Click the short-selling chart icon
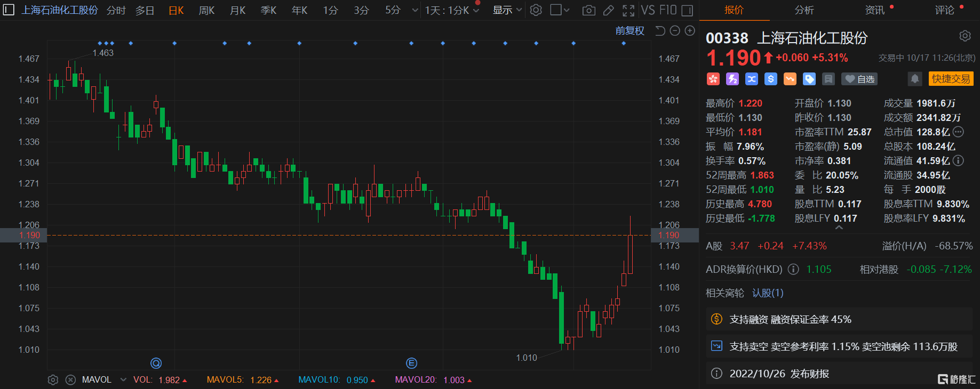This screenshot has width=980, height=389. (x=716, y=346)
